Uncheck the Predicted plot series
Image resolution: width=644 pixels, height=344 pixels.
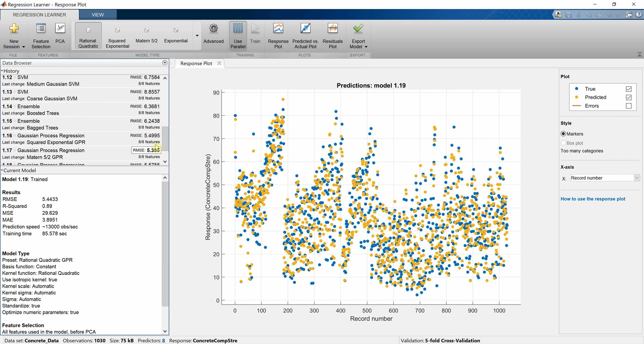[629, 97]
